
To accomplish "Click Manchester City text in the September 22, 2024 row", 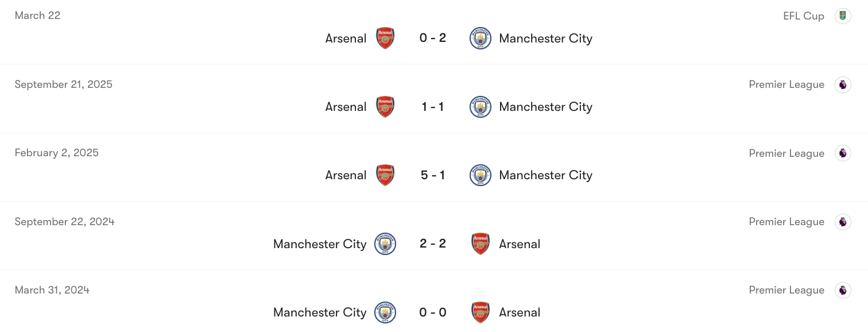I will (320, 244).
